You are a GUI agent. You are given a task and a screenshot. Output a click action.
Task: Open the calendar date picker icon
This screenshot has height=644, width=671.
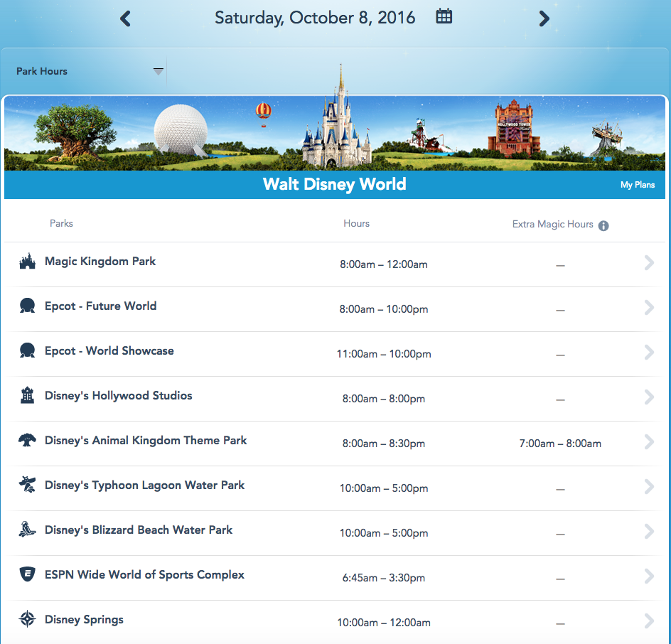[444, 16]
